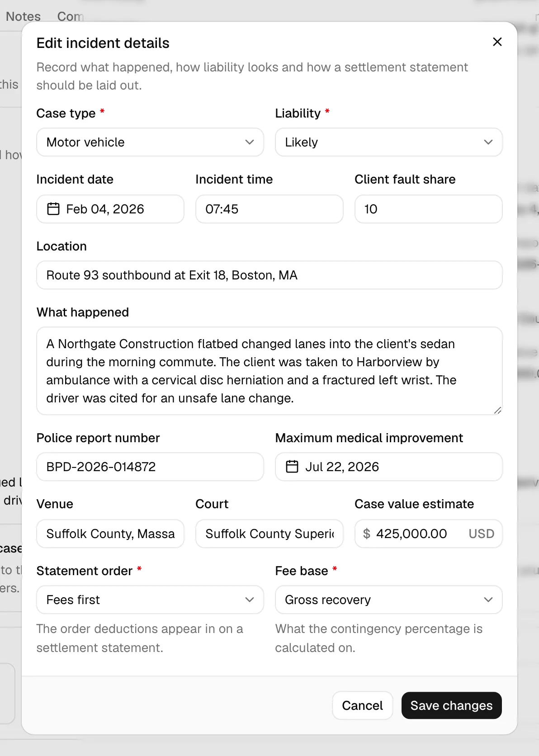The width and height of the screenshot is (539, 756).
Task: Switch to the Notes tab behind dialog
Action: coord(23,16)
